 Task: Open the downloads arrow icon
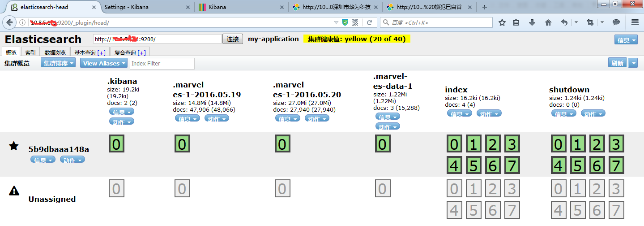tap(532, 22)
